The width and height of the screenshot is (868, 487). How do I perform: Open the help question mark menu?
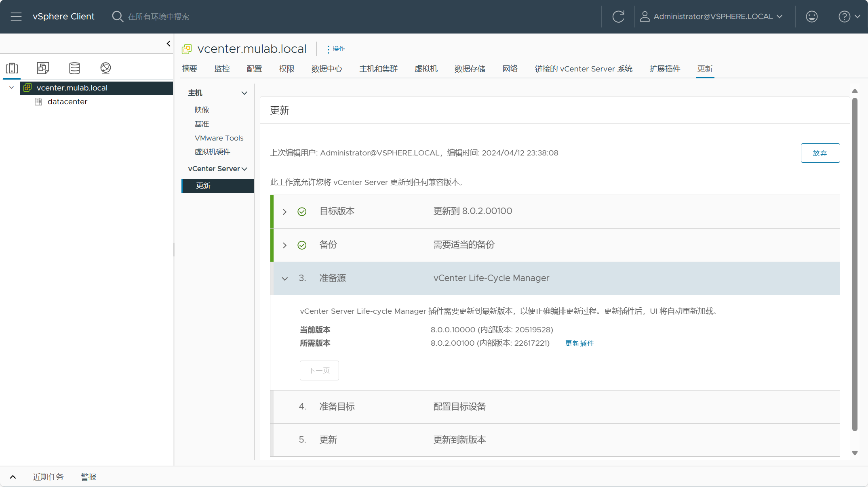coord(849,17)
